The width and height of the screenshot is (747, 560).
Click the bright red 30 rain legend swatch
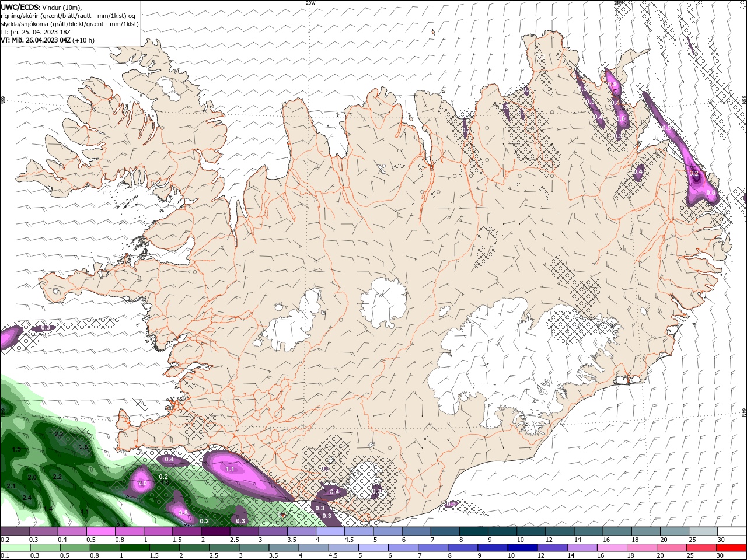732,548
